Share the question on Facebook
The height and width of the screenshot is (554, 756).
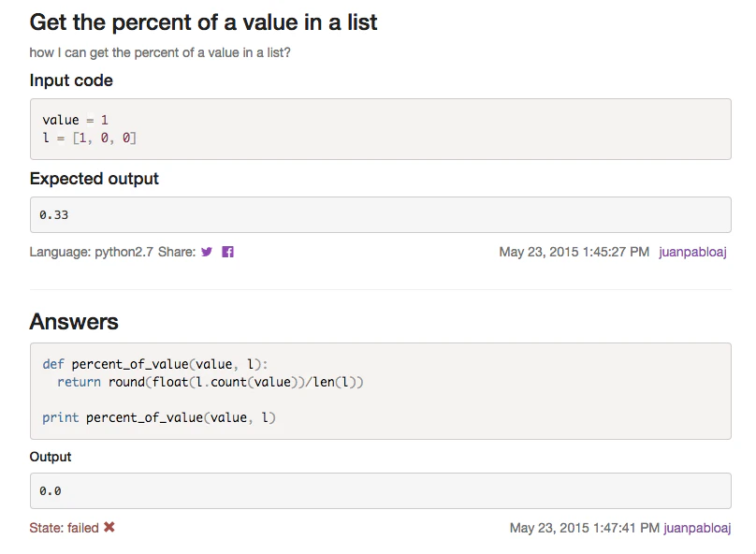coord(227,252)
